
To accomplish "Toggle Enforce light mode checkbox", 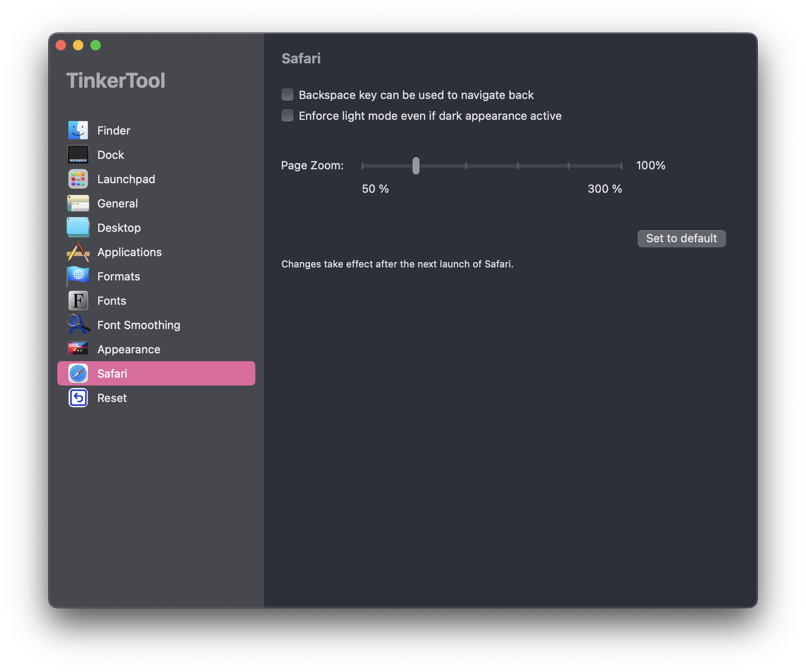I will (287, 115).
